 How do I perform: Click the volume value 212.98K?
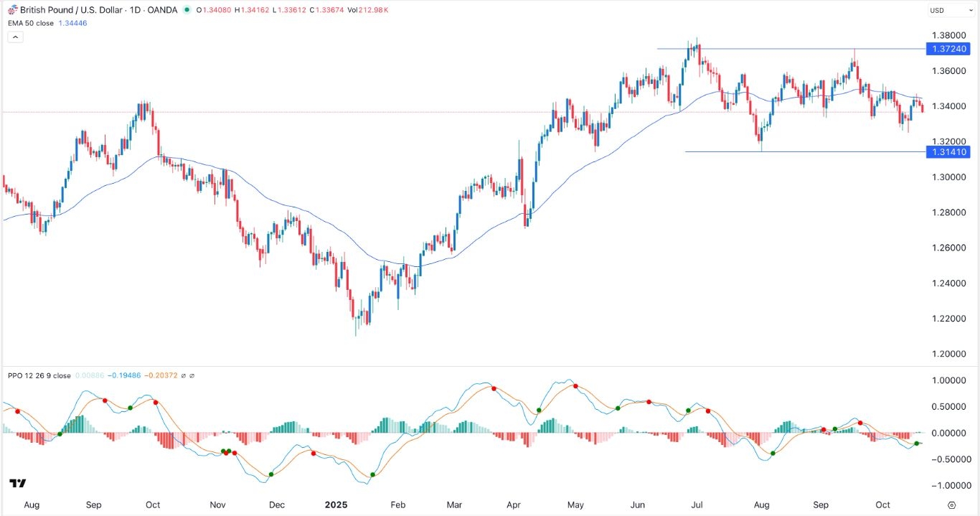click(x=374, y=9)
